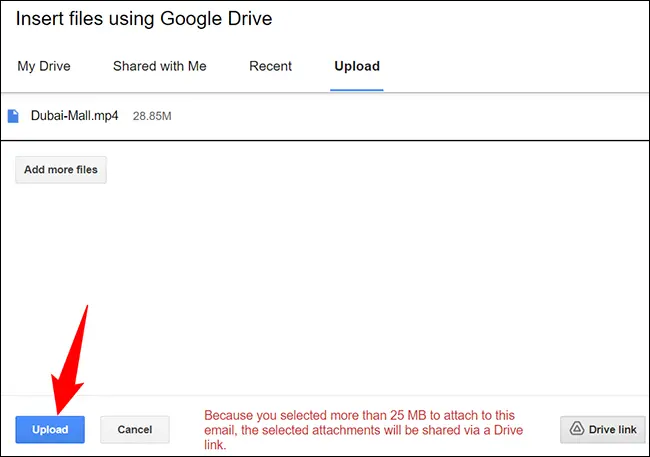This screenshot has height=457, width=650.
Task: Click the blue Upload button
Action: (x=50, y=430)
